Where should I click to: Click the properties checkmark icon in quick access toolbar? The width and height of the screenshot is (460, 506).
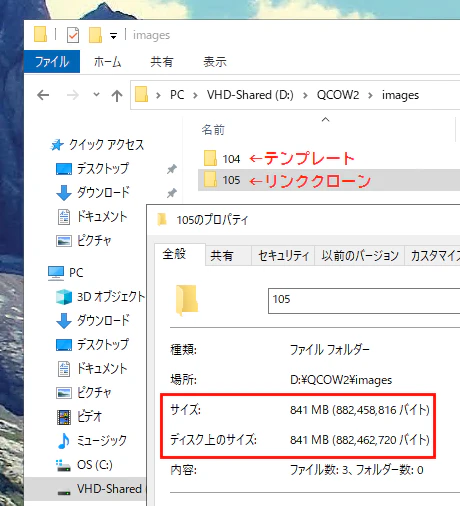(73, 35)
